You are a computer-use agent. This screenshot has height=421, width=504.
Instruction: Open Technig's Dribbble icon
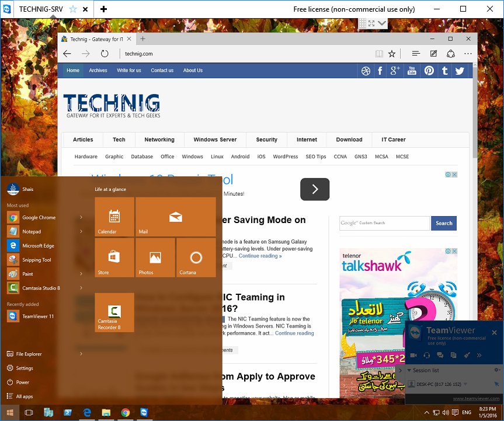pos(366,71)
